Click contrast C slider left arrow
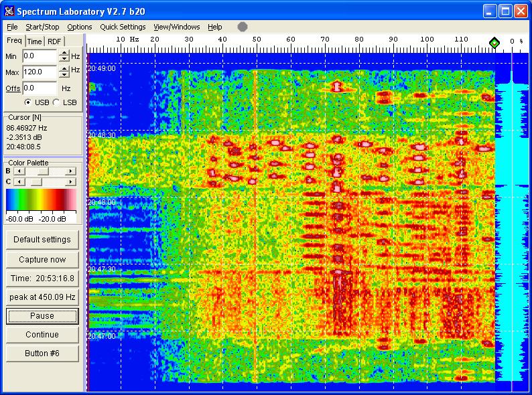 [x=19, y=182]
